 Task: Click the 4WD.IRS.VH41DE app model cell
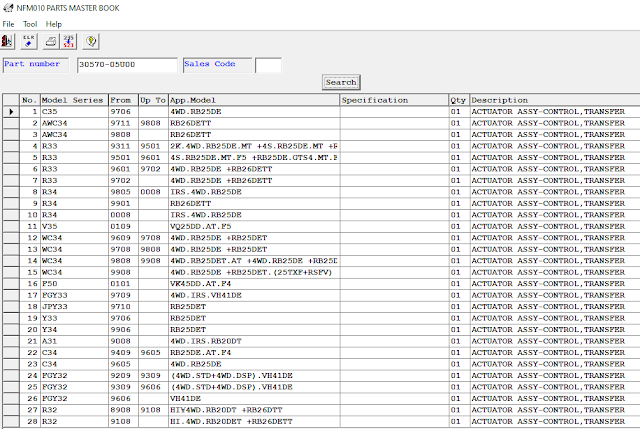pos(254,295)
